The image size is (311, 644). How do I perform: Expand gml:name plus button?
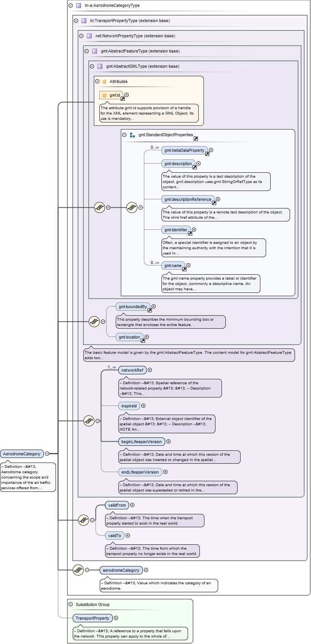click(x=188, y=266)
